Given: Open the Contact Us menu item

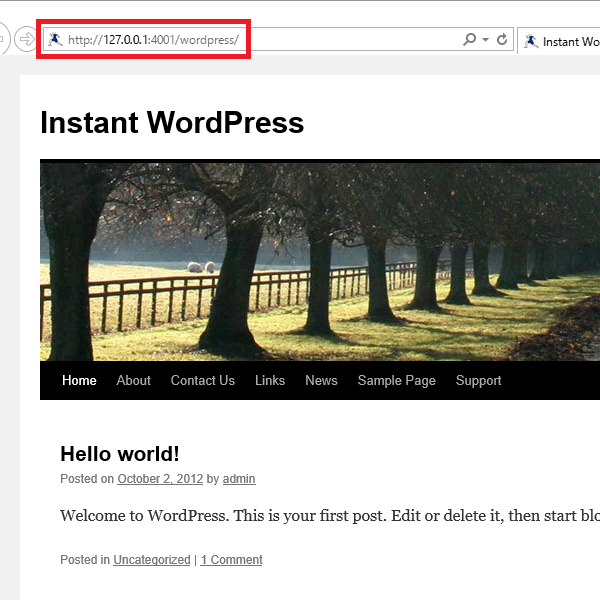Looking at the screenshot, I should (x=203, y=380).
